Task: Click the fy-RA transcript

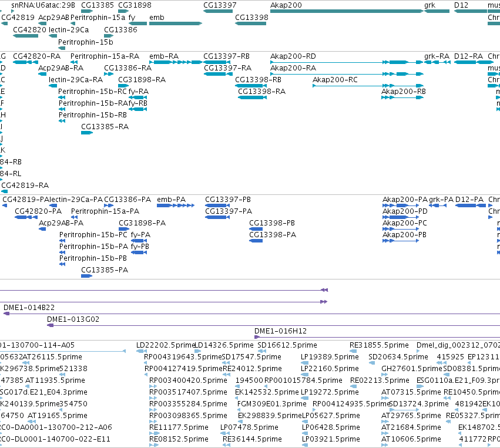Action: click(x=137, y=97)
